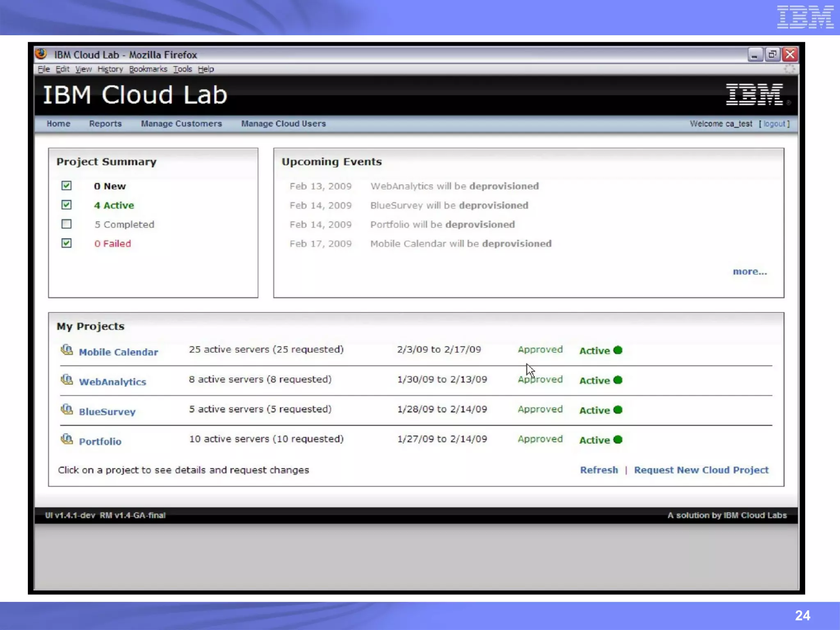Go to Manage Customers tab
This screenshot has height=630, width=840.
pyautogui.click(x=181, y=123)
